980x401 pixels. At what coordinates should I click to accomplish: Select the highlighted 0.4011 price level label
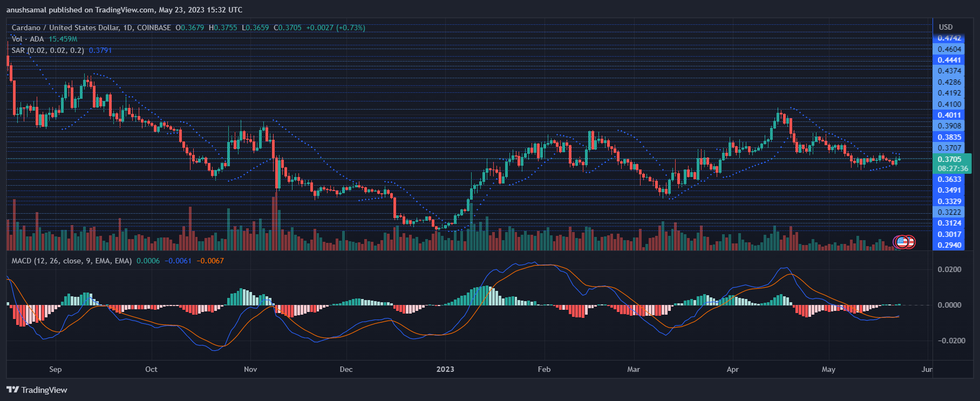[949, 115]
